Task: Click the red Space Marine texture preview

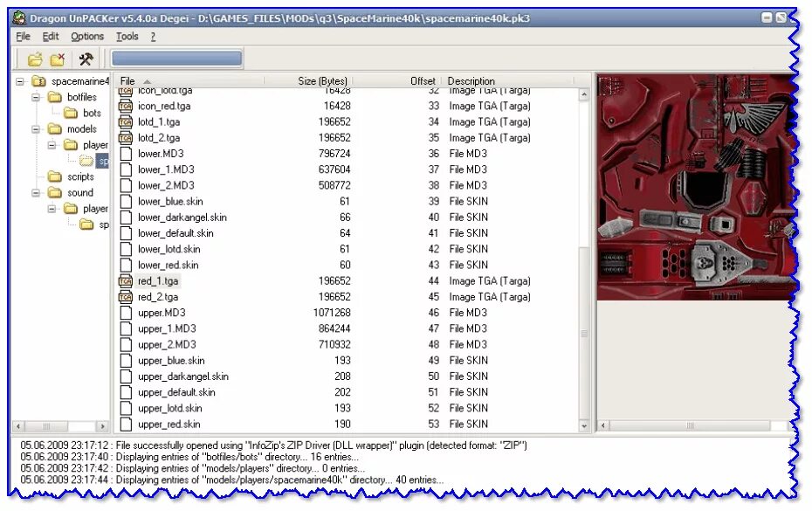Action: point(697,187)
